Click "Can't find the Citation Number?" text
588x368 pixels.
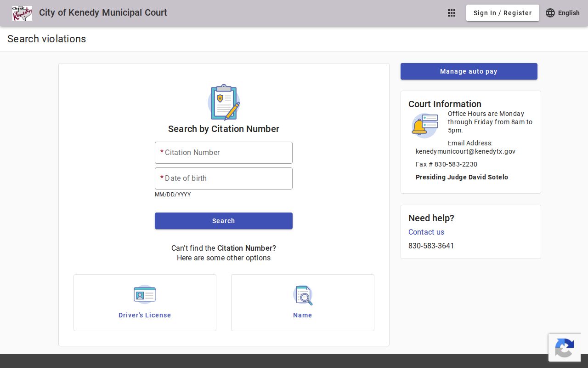(224, 248)
